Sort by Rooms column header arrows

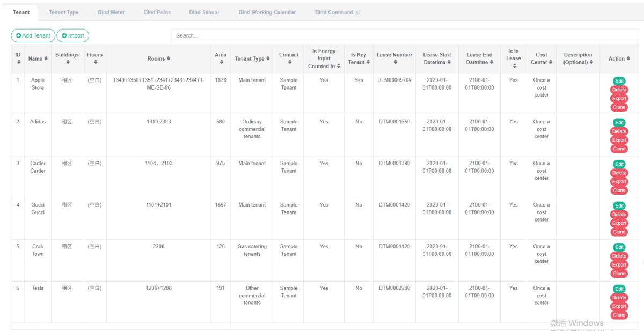(x=169, y=59)
